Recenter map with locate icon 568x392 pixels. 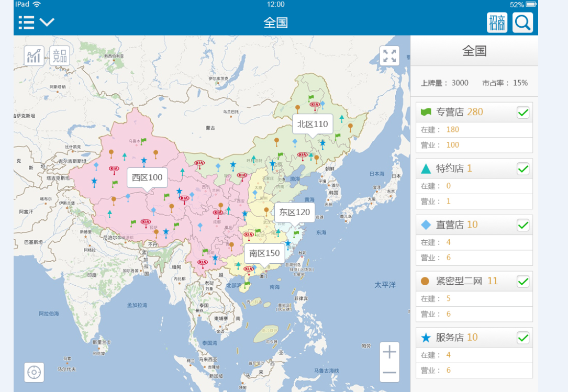click(x=34, y=372)
